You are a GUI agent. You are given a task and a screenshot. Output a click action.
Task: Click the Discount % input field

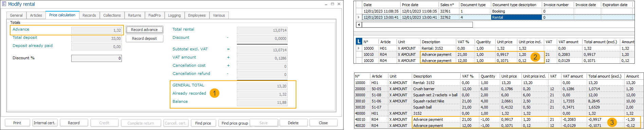(96, 58)
